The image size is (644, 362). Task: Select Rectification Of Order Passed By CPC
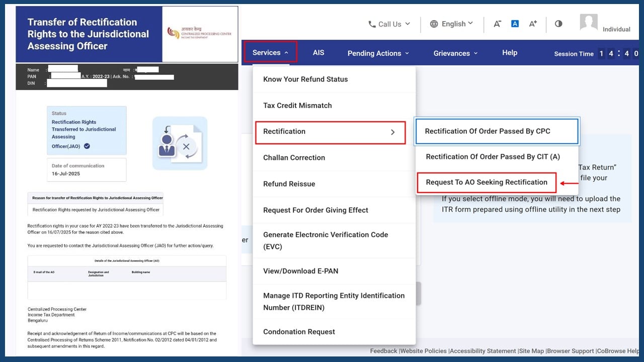coord(487,131)
